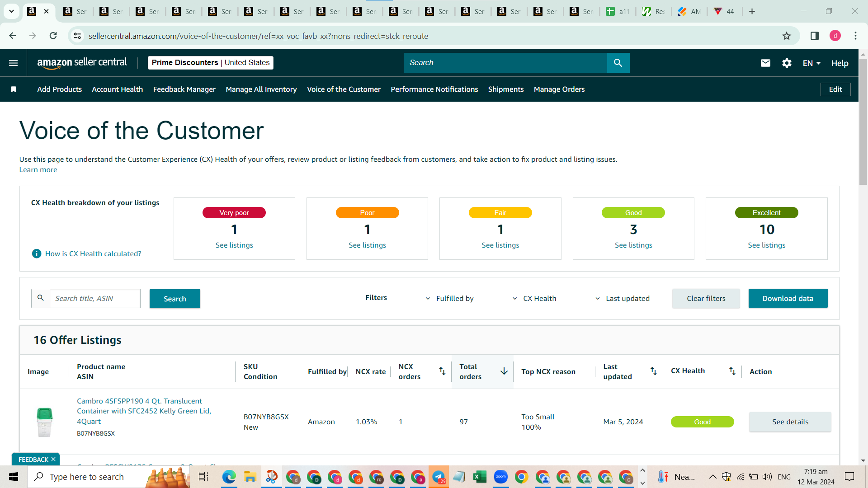Sort by NCX orders column arrows
Viewport: 868px width, 488px height.
click(442, 371)
